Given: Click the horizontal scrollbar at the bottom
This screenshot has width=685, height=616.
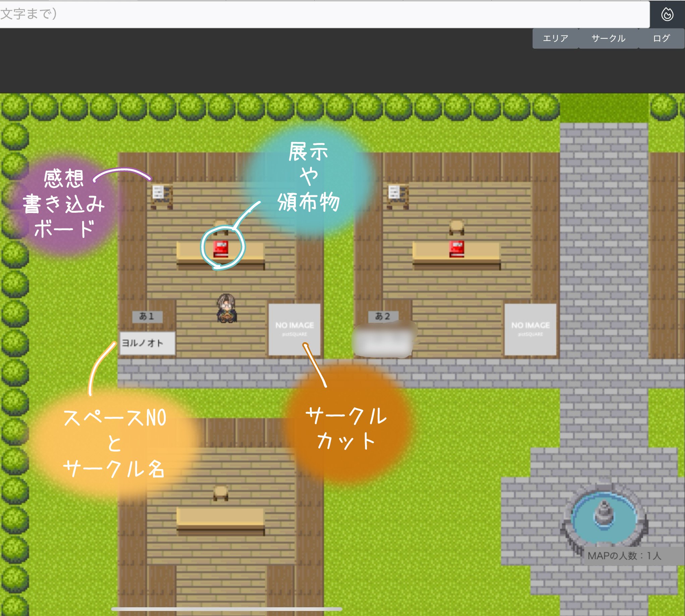Looking at the screenshot, I should (227, 609).
